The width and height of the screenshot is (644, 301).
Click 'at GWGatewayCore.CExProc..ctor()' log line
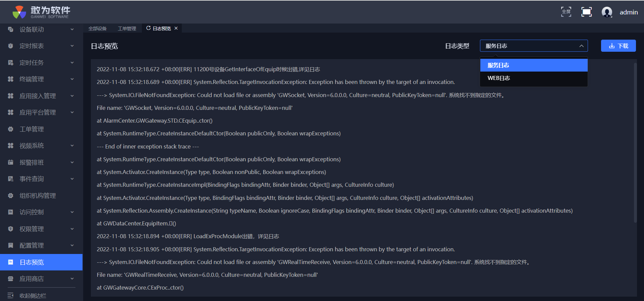coord(140,288)
